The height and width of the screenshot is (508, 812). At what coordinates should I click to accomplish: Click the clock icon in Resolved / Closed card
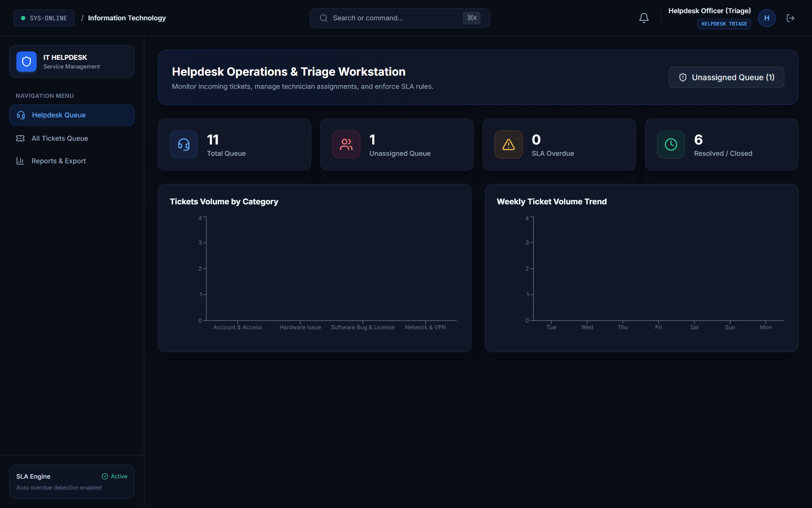click(x=671, y=144)
